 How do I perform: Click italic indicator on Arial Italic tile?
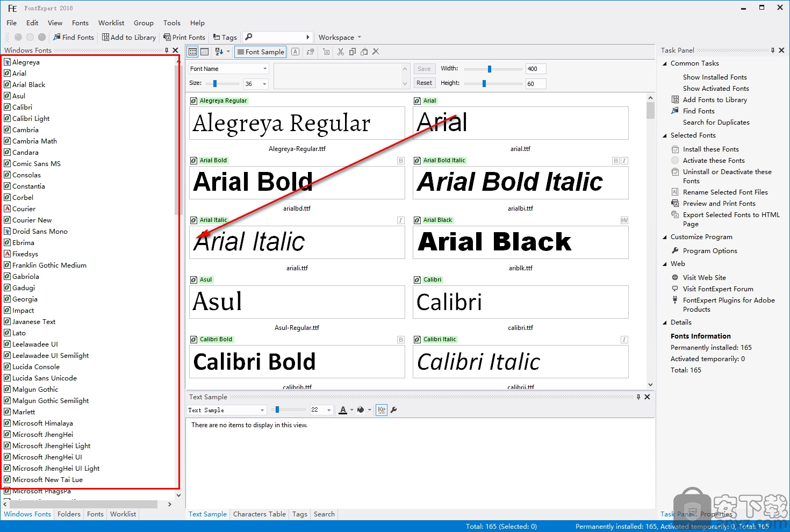click(400, 220)
